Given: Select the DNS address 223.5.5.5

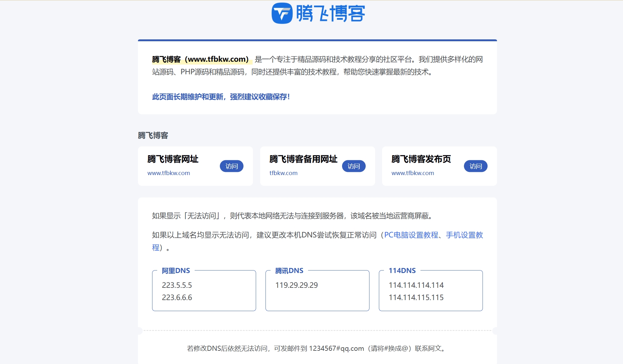Looking at the screenshot, I should [177, 285].
